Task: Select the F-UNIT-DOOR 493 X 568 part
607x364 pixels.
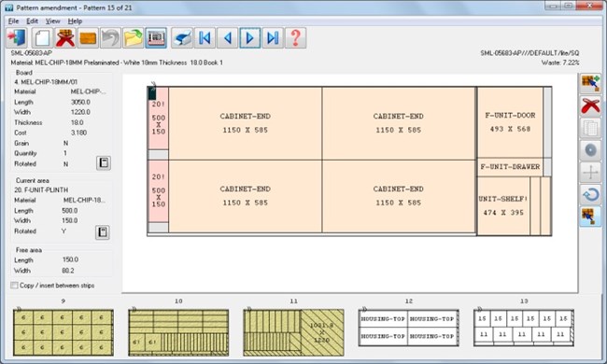Action: (510, 122)
